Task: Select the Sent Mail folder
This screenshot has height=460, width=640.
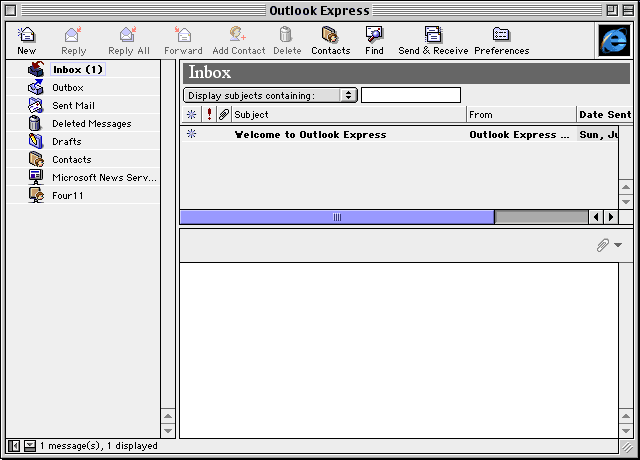Action: 73,106
